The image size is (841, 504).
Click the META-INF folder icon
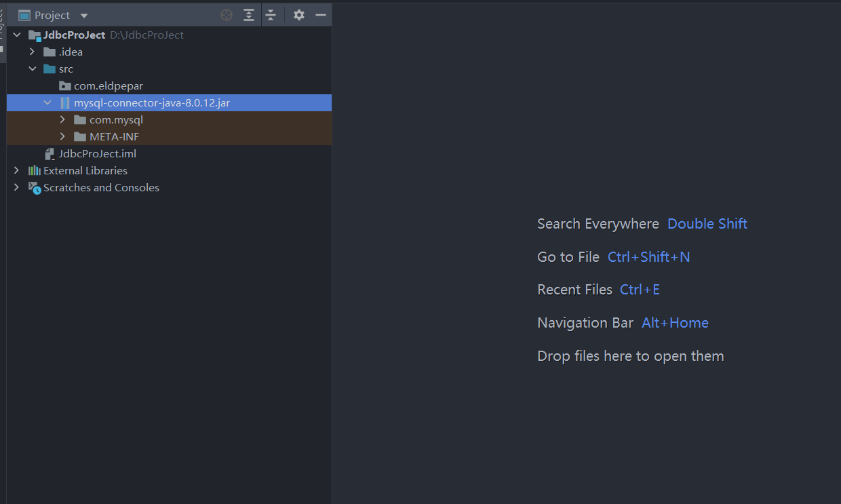80,136
